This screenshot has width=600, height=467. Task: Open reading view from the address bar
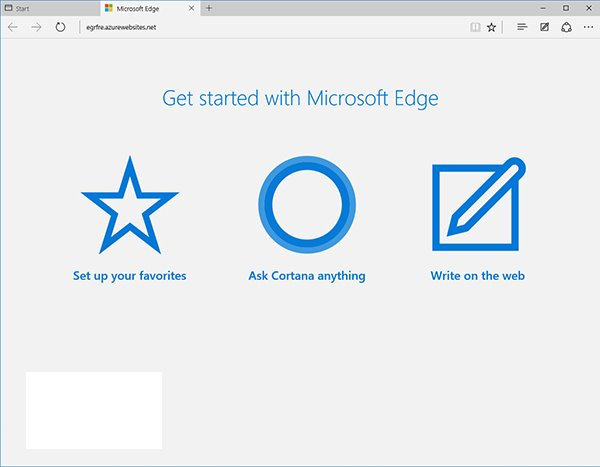tap(474, 28)
